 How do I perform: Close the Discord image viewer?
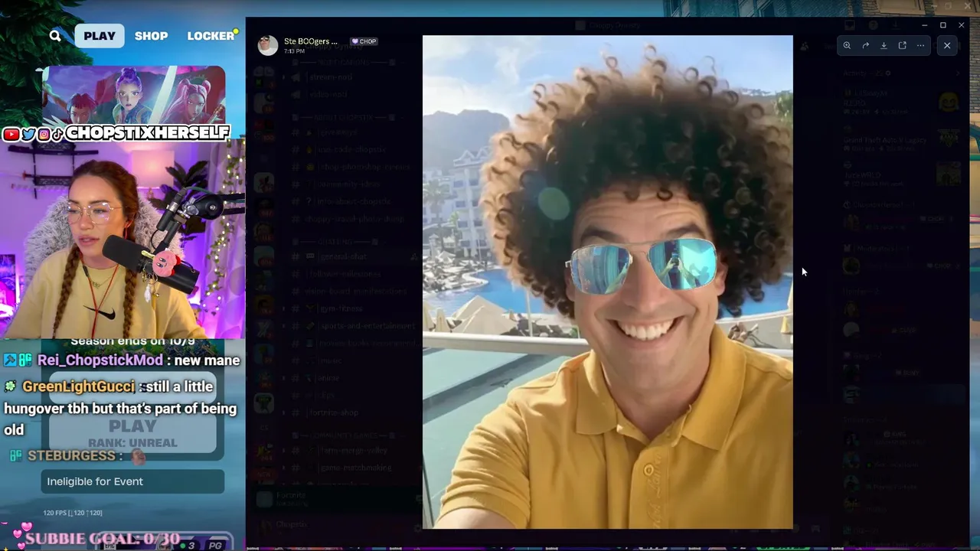tap(947, 46)
